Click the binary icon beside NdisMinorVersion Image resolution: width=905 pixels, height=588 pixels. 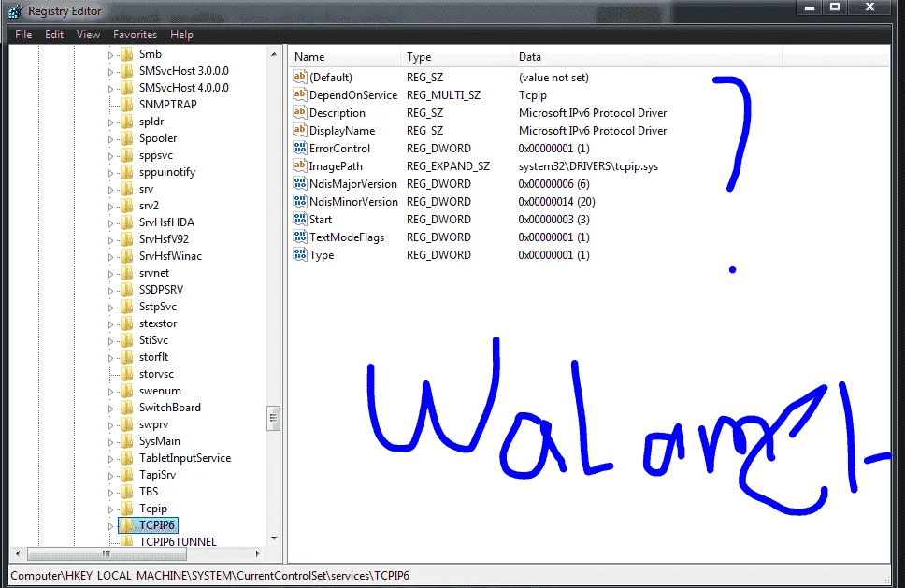pos(299,201)
